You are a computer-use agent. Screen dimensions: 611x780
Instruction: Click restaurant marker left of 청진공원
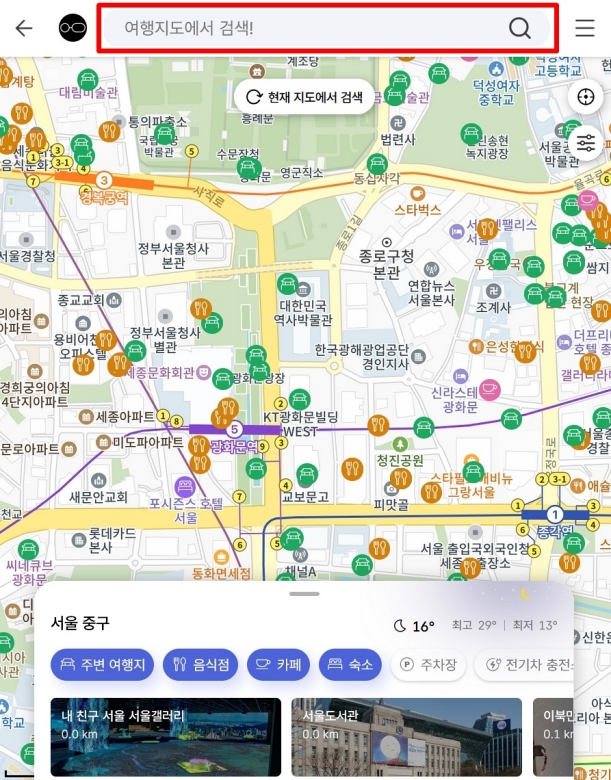[378, 425]
